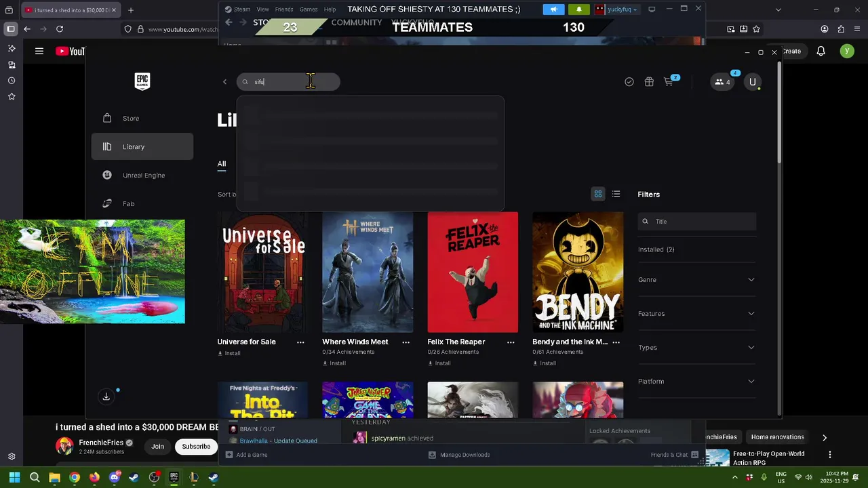Open the Epic downloads icon in sidebar

[106, 396]
